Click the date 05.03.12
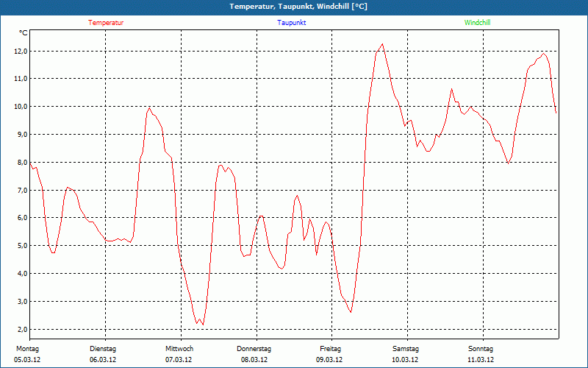This screenshot has height=368, width=588. pyautogui.click(x=27, y=360)
